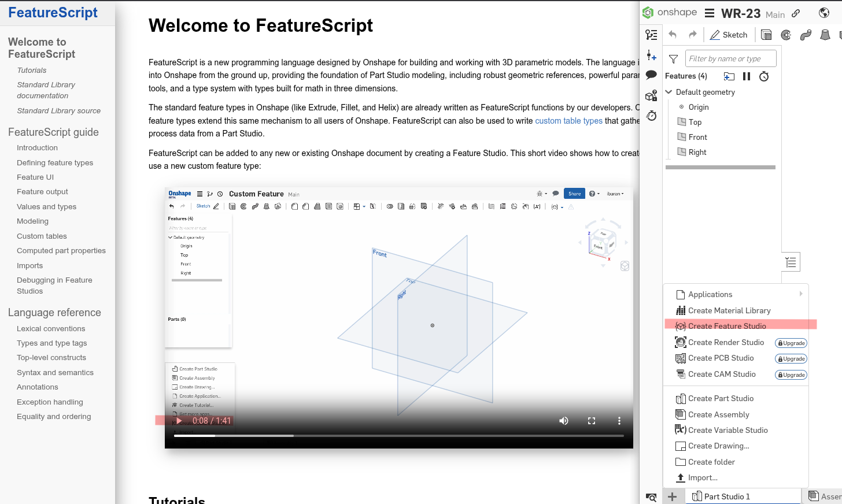Mute the tutorial video sound
The image size is (842, 504).
564,421
